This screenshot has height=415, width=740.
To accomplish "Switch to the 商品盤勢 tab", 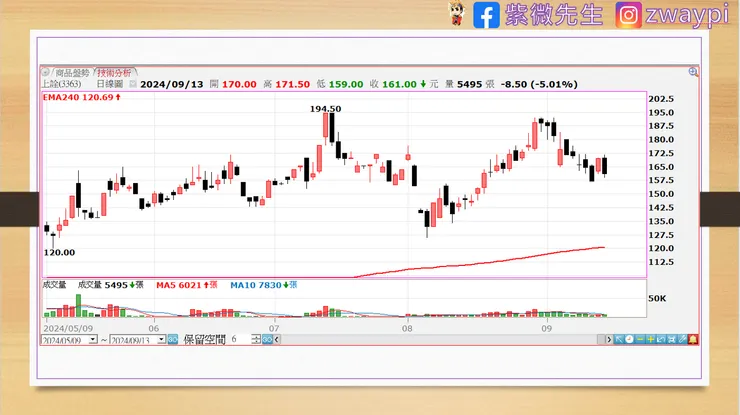I will [72, 73].
